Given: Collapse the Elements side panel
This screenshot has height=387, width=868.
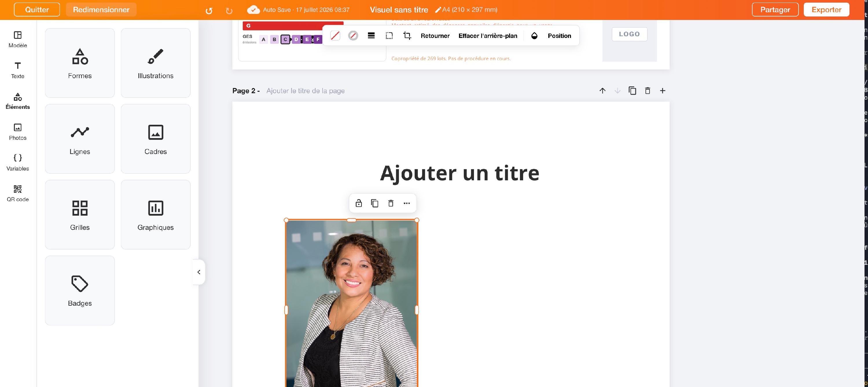Looking at the screenshot, I should [x=199, y=272].
